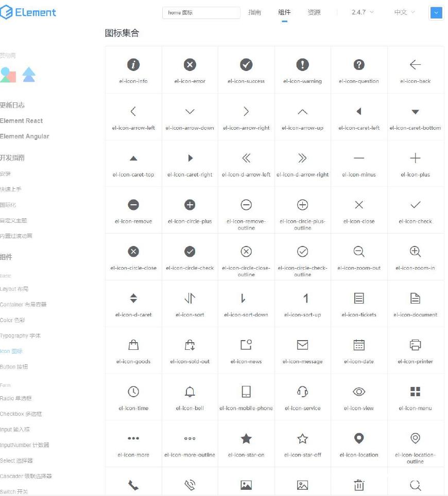This screenshot has height=496, width=448.
Task: Select the el-icon-check icon
Action: coord(415,205)
